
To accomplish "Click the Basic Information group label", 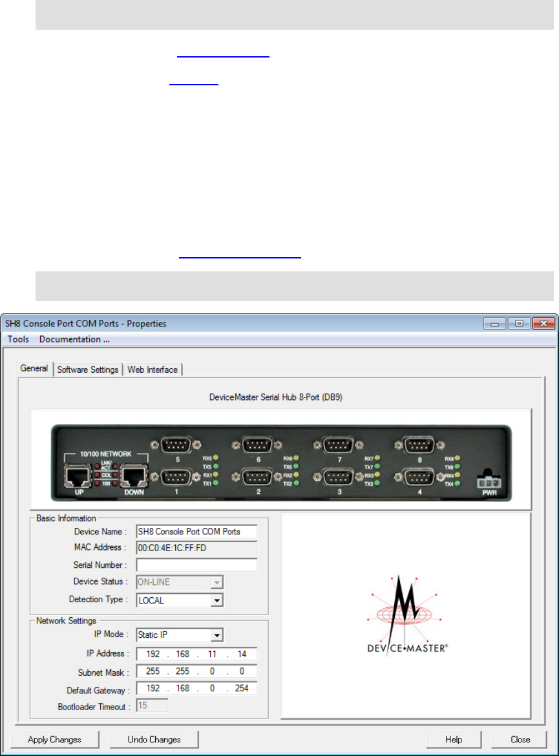I will tap(66, 518).
